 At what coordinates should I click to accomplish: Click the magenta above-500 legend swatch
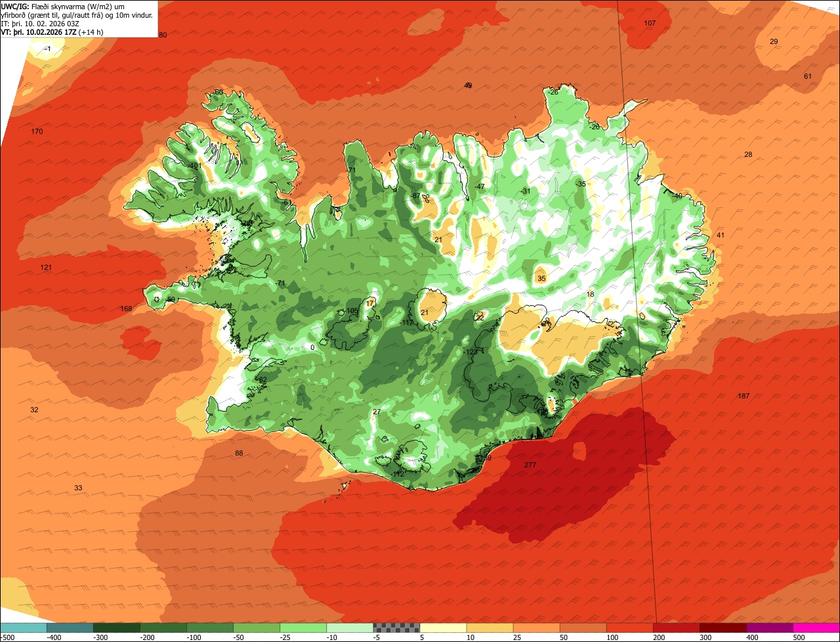point(816,628)
